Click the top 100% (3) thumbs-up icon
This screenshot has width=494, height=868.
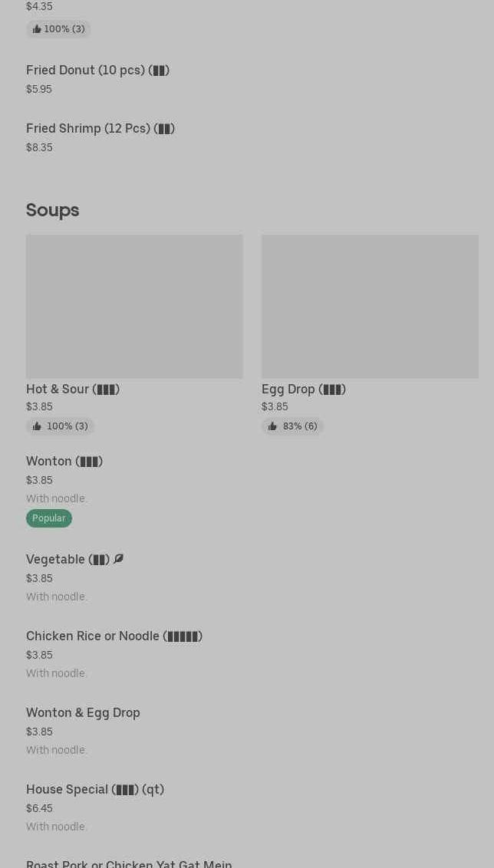pyautogui.click(x=37, y=29)
